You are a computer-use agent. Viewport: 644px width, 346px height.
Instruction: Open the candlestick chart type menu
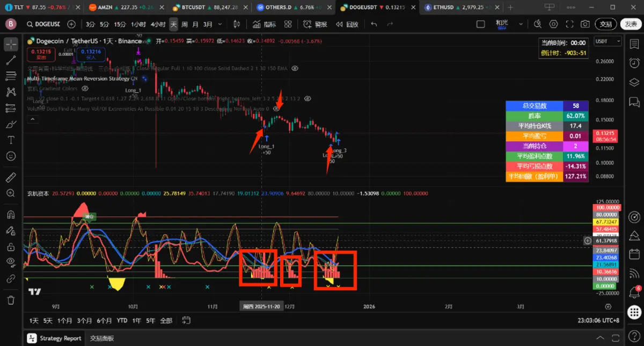236,24
